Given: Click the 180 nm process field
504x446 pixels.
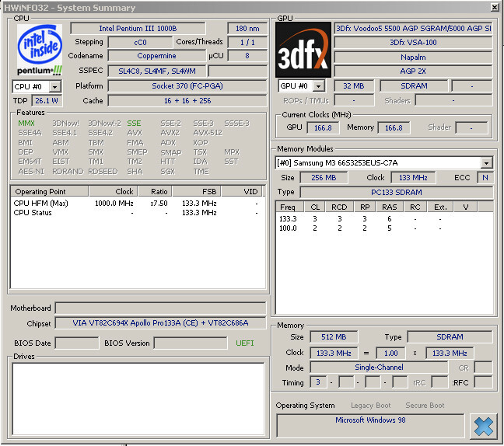Looking at the screenshot, I should [x=247, y=29].
